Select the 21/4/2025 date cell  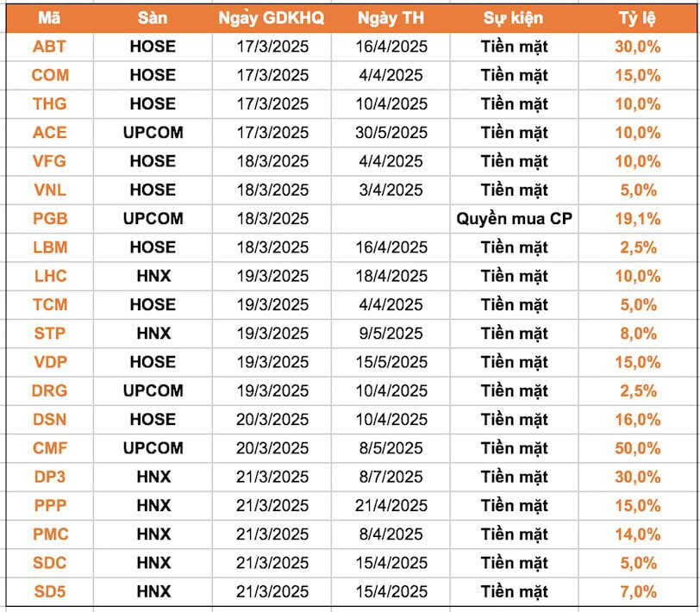pos(391,505)
